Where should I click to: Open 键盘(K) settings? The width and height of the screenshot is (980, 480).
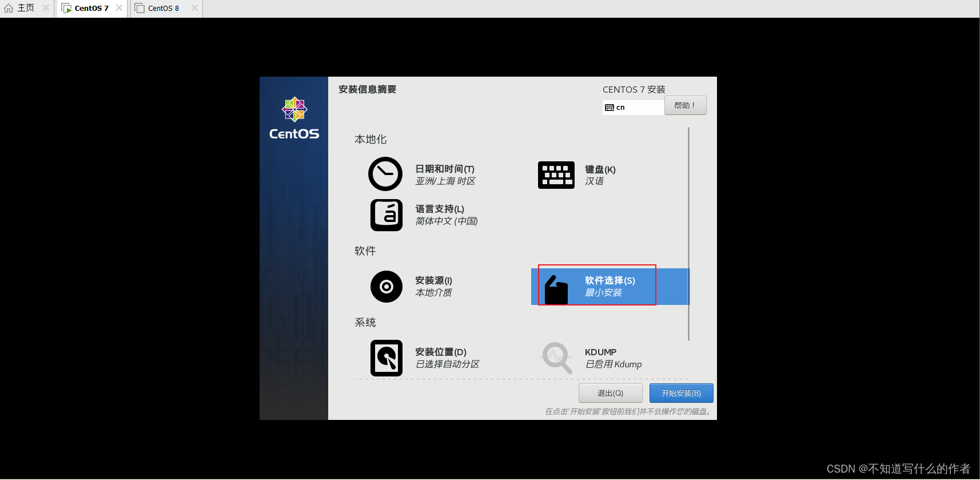click(x=600, y=169)
